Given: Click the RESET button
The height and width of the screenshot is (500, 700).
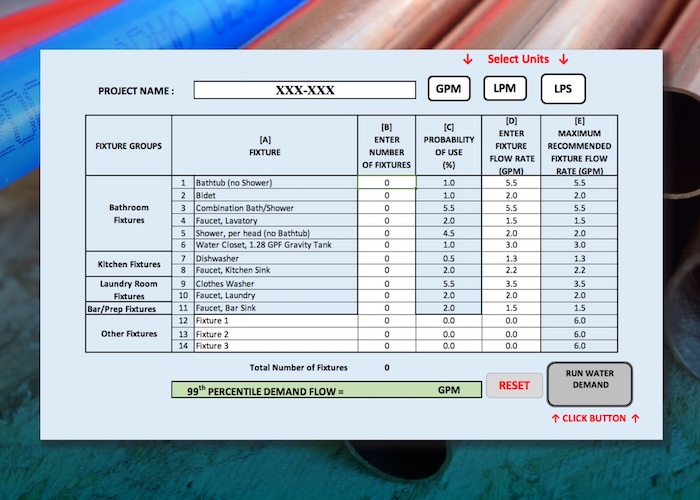Looking at the screenshot, I should (514, 385).
